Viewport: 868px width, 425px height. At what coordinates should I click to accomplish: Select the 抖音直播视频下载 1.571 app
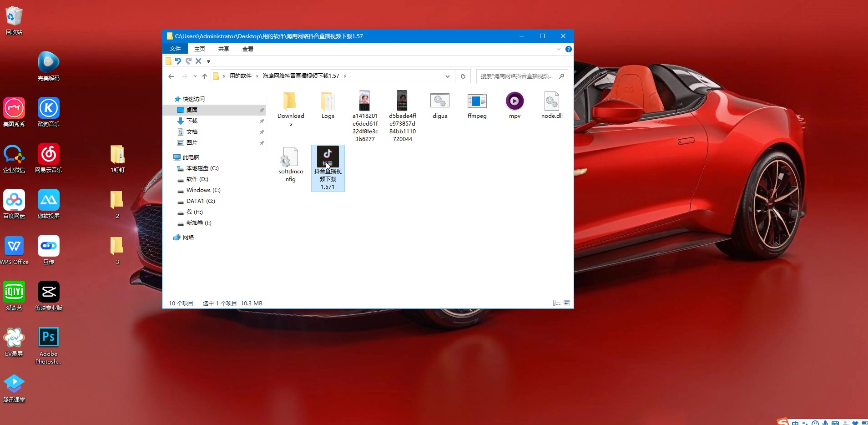point(328,168)
